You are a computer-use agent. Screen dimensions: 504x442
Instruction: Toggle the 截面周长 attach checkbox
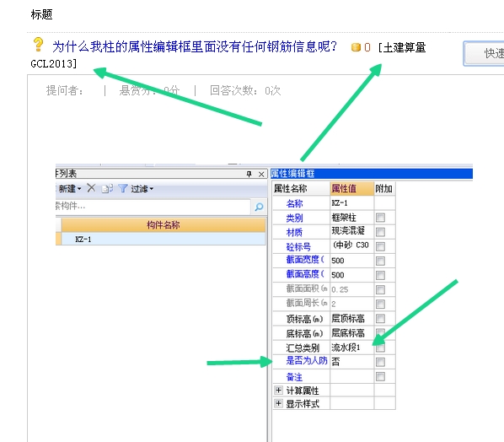(x=380, y=304)
